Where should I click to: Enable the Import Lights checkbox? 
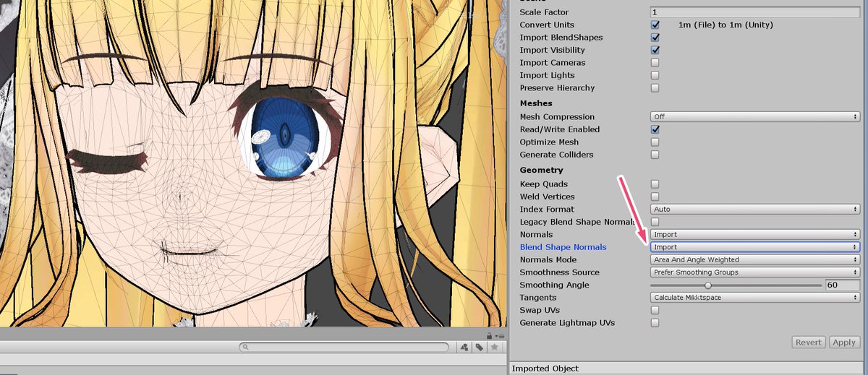[655, 75]
